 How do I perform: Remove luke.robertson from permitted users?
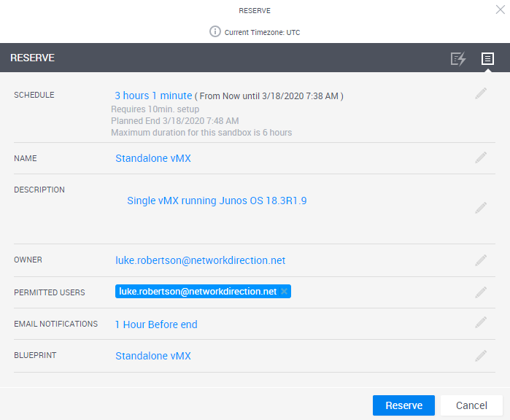point(284,291)
